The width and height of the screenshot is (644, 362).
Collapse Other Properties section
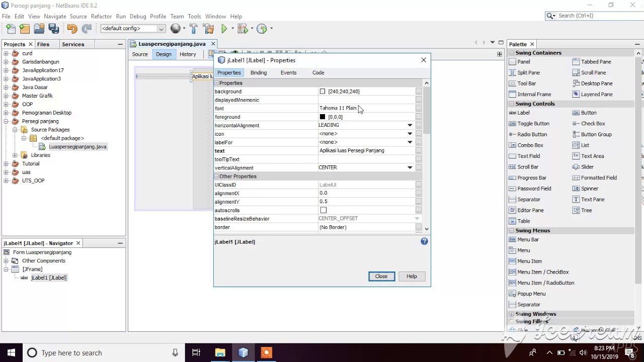[x=217, y=176]
